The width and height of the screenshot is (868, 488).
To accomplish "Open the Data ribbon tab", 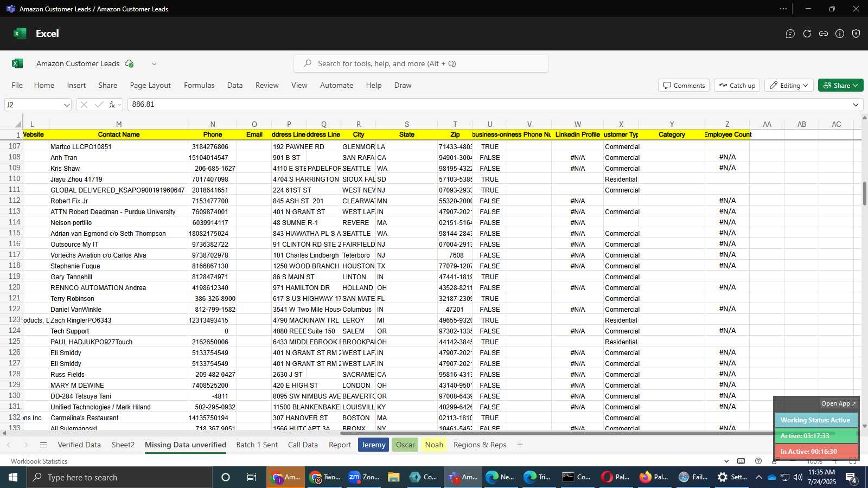I will click(235, 85).
